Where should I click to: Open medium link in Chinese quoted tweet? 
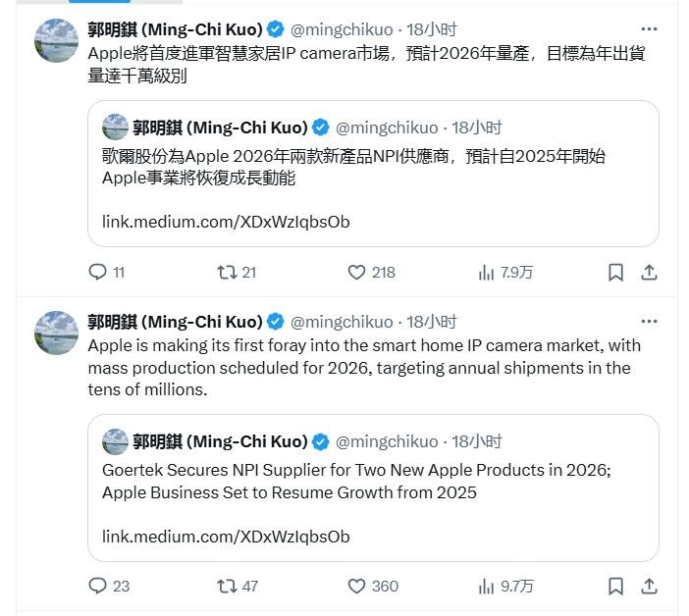click(226, 222)
